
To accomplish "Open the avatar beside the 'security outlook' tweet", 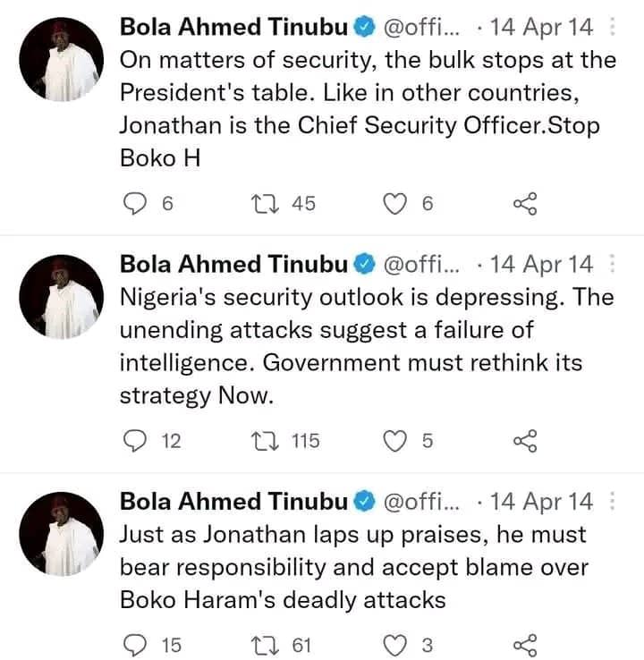I will (x=62, y=297).
